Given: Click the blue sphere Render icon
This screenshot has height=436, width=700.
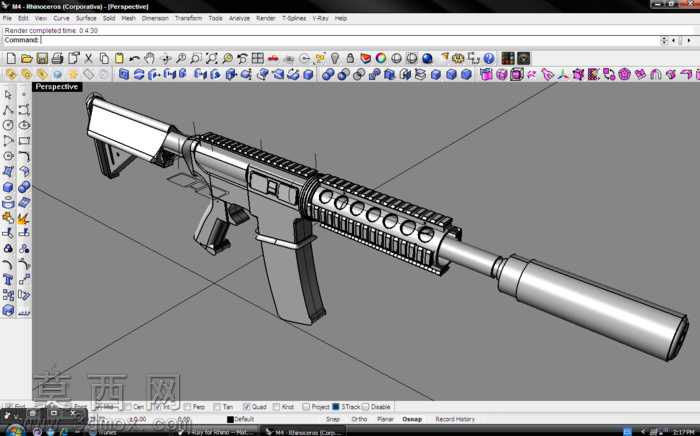Looking at the screenshot, I should click(x=427, y=58).
